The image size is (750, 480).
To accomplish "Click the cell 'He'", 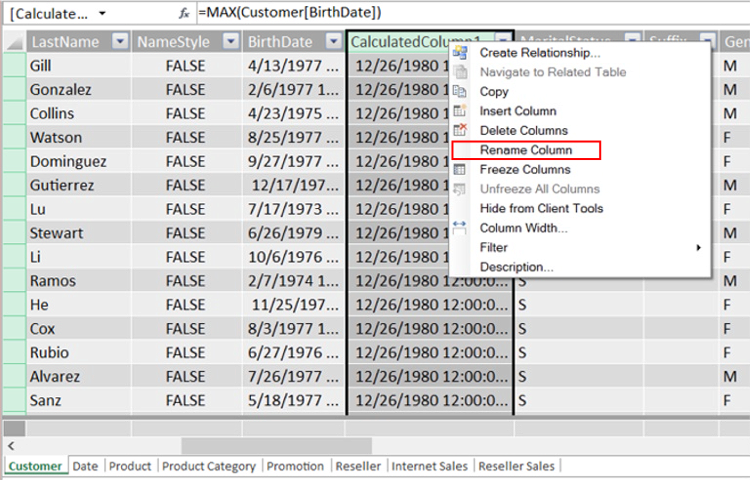I will (78, 305).
